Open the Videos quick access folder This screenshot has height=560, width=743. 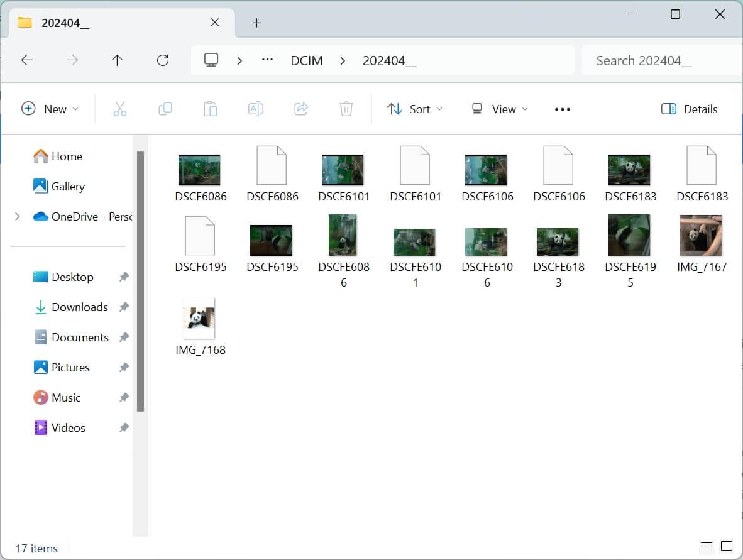coord(60,428)
